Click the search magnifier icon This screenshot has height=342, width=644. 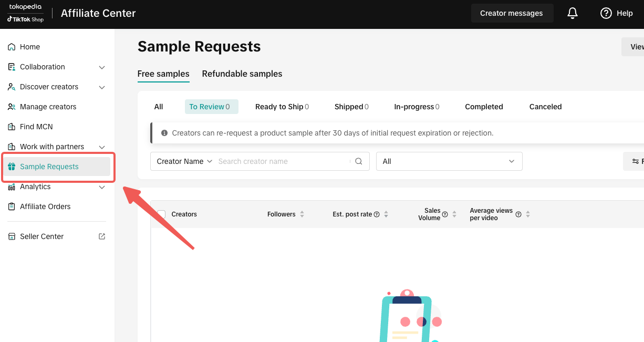(359, 161)
